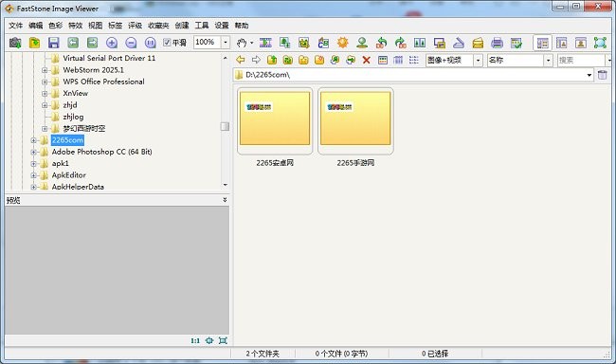Click the sun adjust lighting icon

click(x=342, y=43)
